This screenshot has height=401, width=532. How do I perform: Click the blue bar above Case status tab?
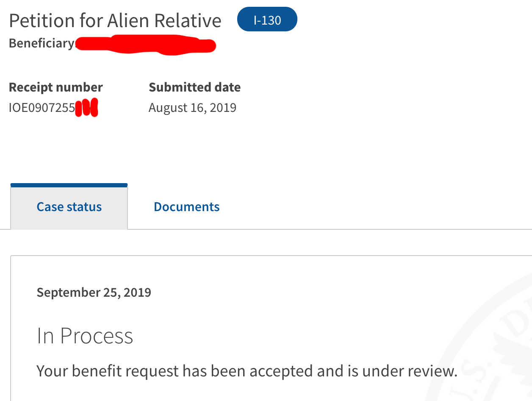pyautogui.click(x=69, y=185)
